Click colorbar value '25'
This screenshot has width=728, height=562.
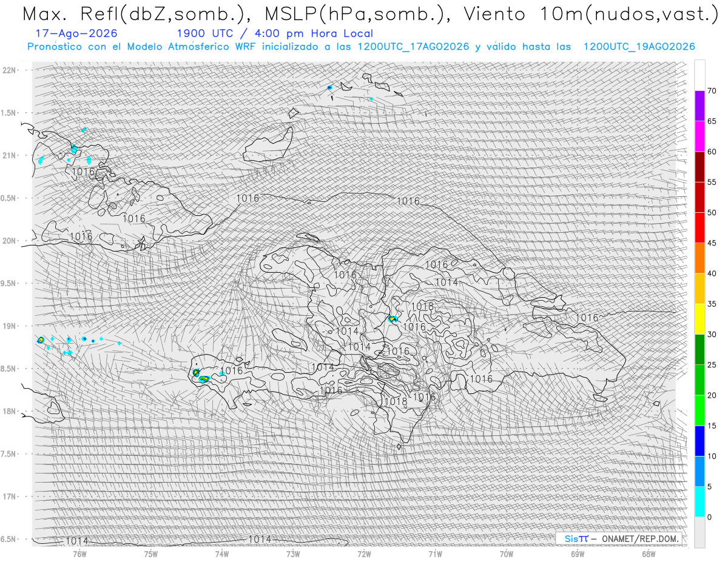(x=712, y=364)
